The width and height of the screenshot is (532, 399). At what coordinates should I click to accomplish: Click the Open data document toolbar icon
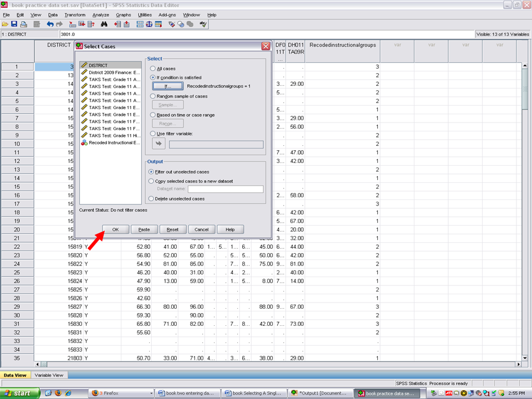tap(5, 24)
